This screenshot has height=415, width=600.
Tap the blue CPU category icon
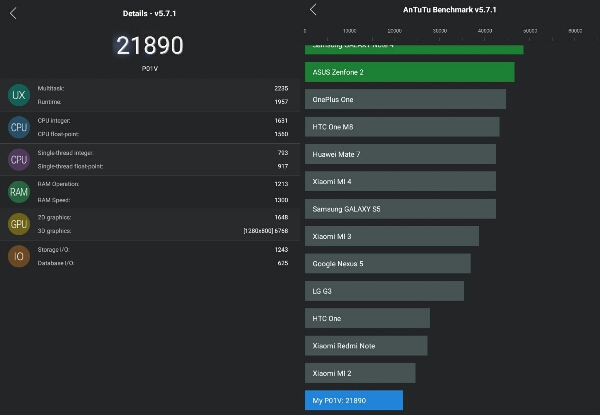pyautogui.click(x=19, y=127)
